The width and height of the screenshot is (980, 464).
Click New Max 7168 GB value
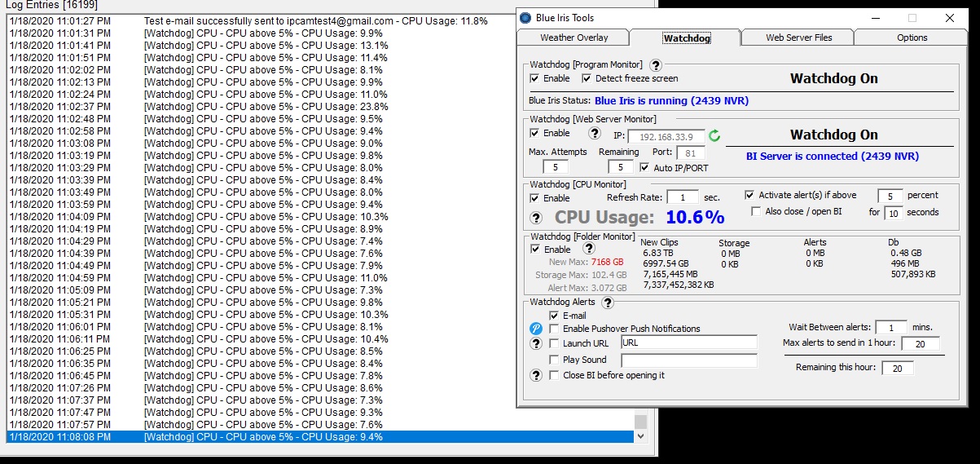tap(607, 262)
